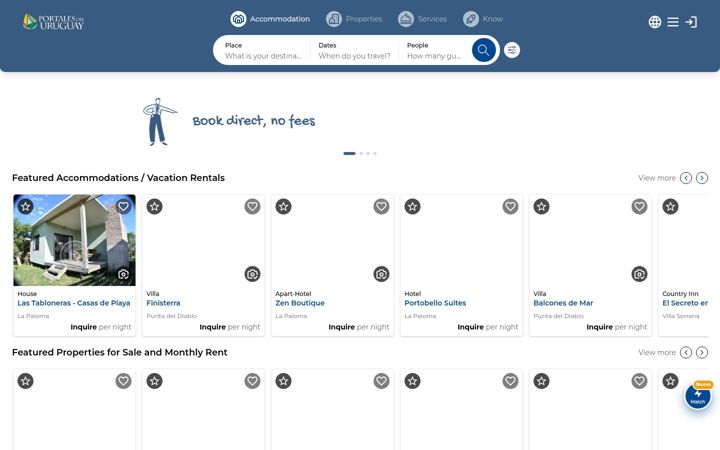Star the sixth Featured Properties card
This screenshot has width=720, height=450.
pyautogui.click(x=671, y=381)
